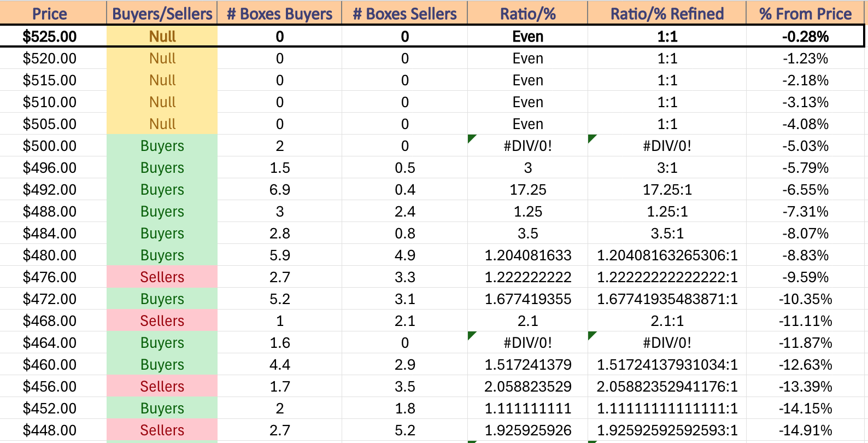Click the red Sellers cell at $476.00

(162, 277)
